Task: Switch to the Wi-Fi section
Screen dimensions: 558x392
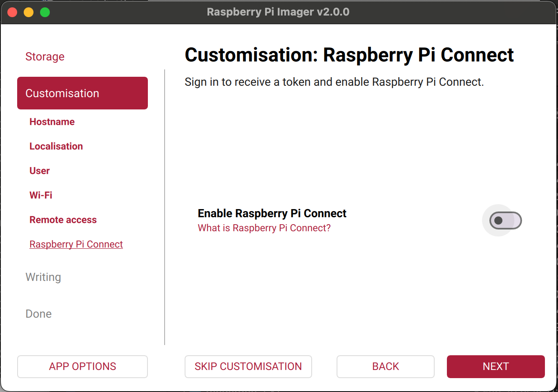Action: [x=41, y=195]
